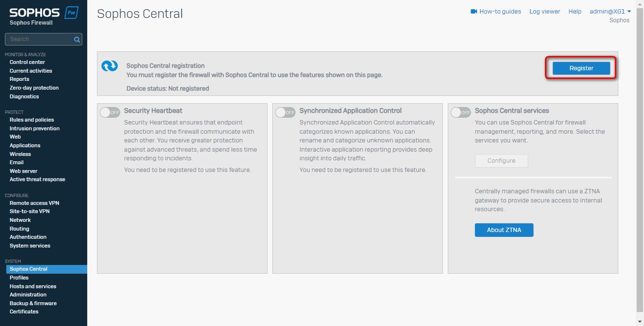Viewport: 644px width, 326px height.
Task: Click the Sophos Firewall logo
Action: [44, 16]
